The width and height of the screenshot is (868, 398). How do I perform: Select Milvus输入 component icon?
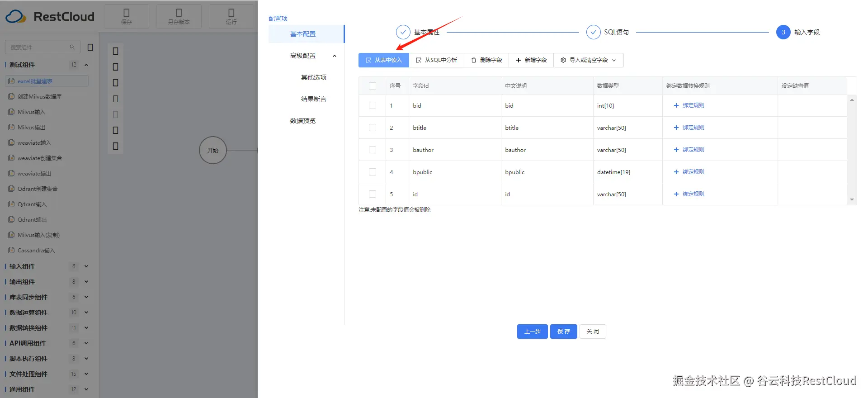coord(11,112)
